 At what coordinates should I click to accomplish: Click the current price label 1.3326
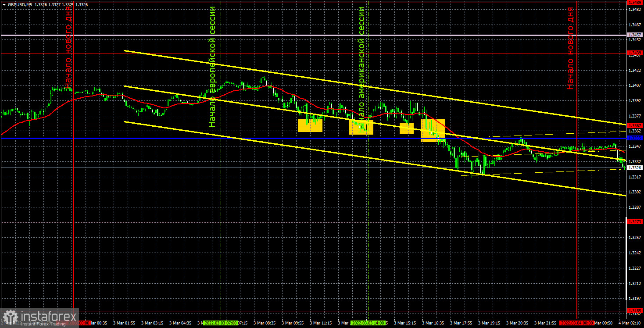tap(635, 168)
